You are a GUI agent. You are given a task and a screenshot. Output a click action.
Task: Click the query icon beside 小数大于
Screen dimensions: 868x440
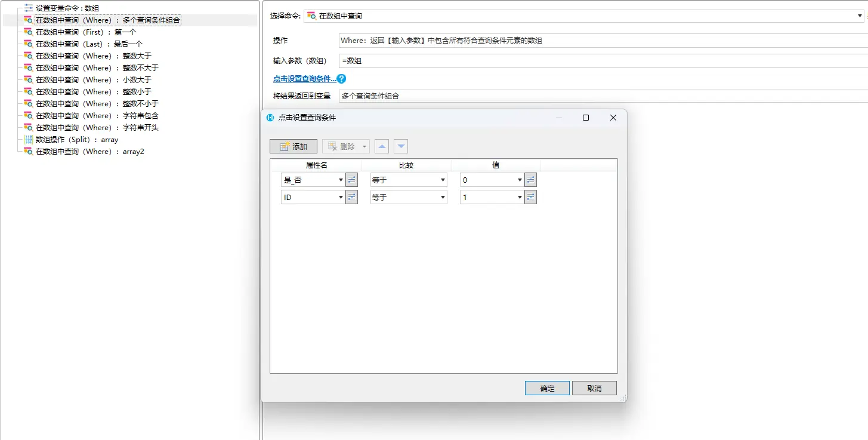(x=28, y=80)
